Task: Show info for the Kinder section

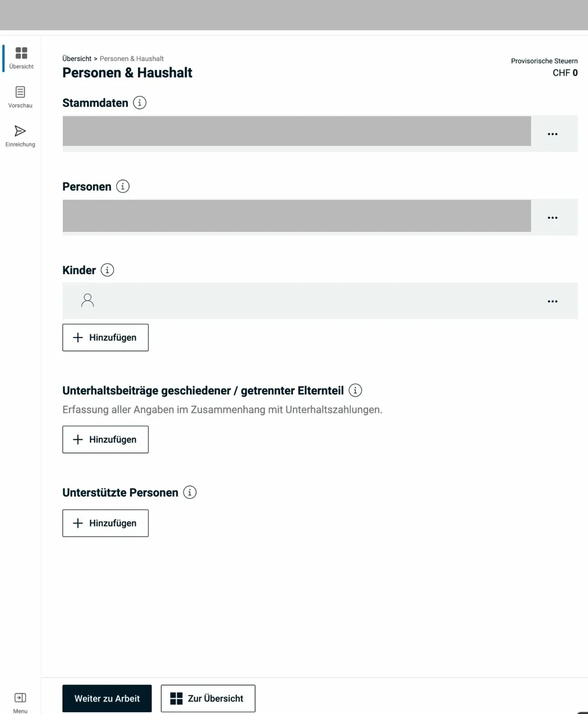Action: (x=107, y=270)
